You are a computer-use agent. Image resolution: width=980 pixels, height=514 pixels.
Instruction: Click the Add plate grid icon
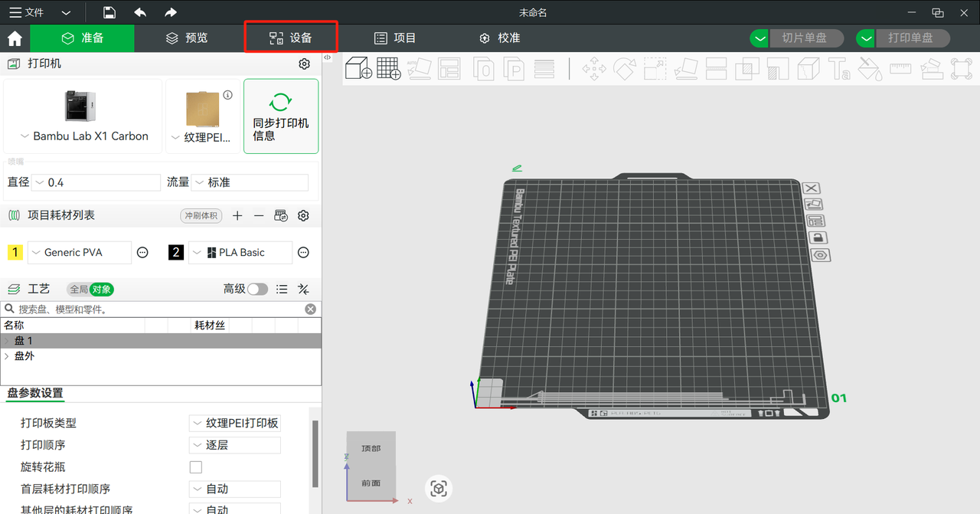point(389,68)
